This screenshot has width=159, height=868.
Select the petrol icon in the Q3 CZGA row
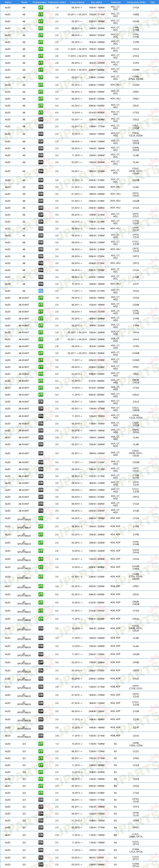tap(41, 786)
